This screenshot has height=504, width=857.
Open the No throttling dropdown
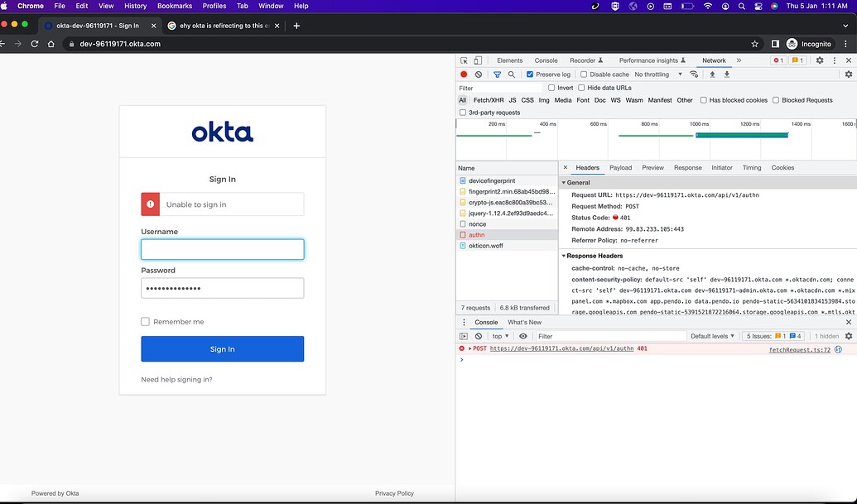pyautogui.click(x=658, y=74)
